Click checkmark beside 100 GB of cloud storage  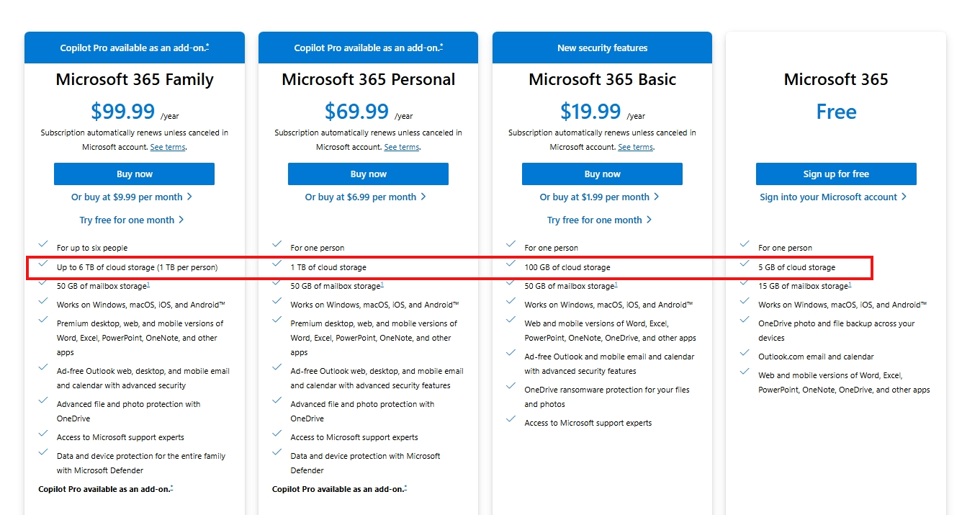(x=511, y=264)
